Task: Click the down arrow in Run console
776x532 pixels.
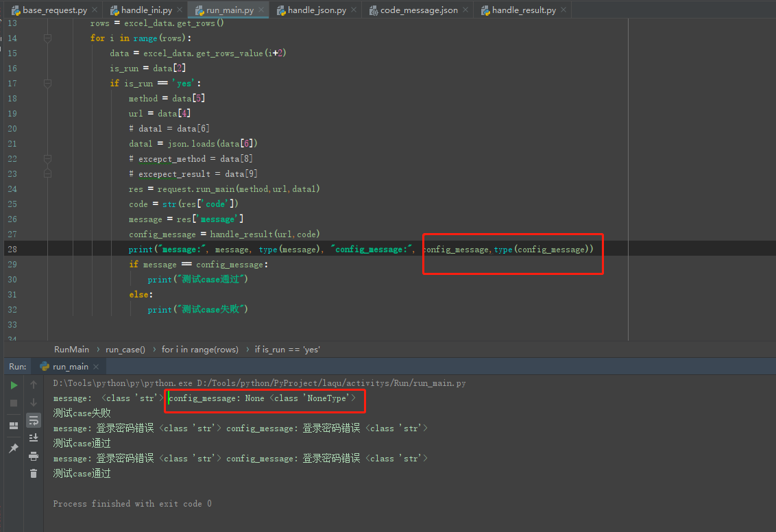Action: click(x=34, y=402)
